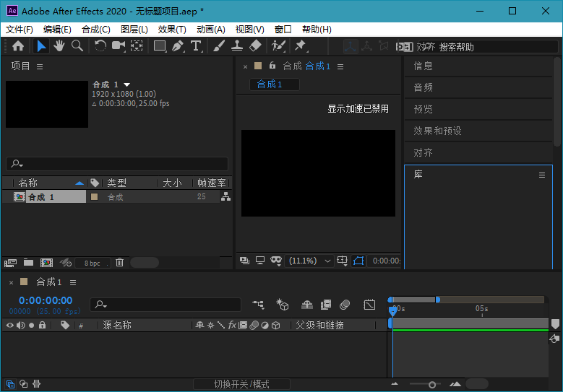Select the Brush tool

pos(220,46)
